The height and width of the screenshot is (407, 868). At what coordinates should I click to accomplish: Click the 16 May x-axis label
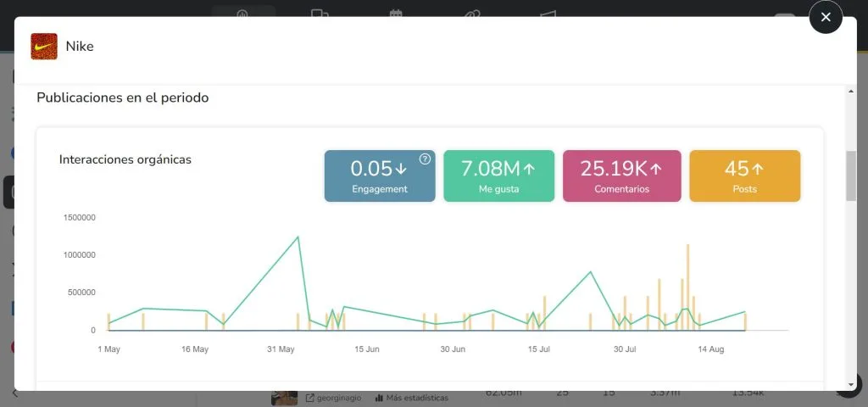coord(194,349)
